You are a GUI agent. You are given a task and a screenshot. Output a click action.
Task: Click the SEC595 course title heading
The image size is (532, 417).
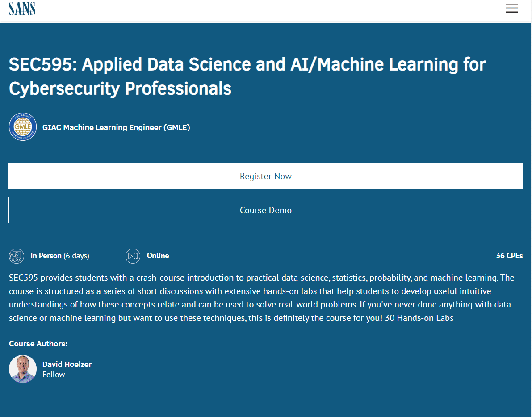click(247, 76)
